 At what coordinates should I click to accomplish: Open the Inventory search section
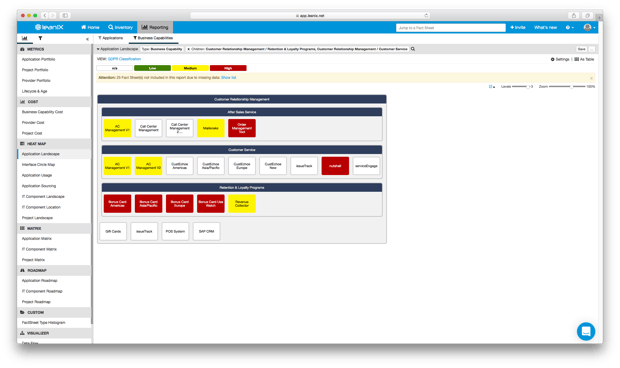(120, 27)
